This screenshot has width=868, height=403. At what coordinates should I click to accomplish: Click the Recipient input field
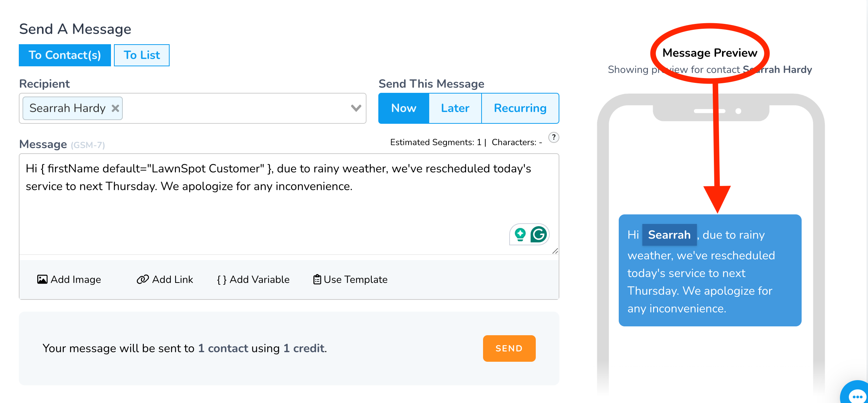[236, 108]
